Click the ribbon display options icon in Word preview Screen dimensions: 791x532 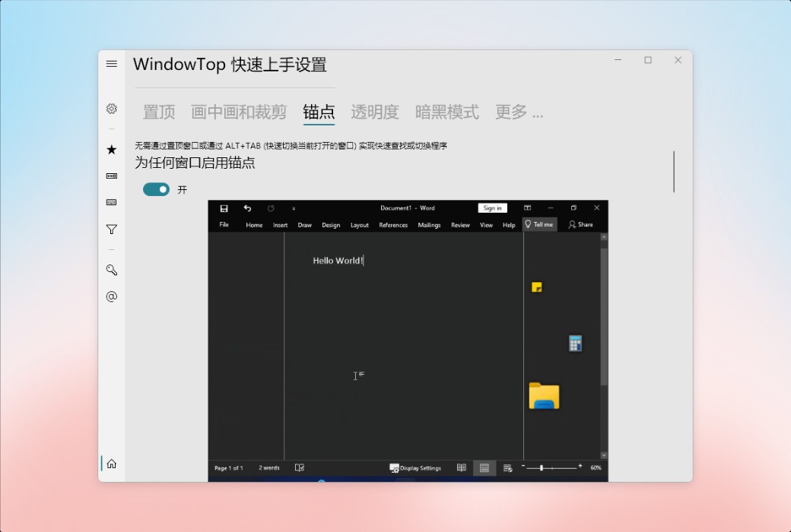point(527,207)
